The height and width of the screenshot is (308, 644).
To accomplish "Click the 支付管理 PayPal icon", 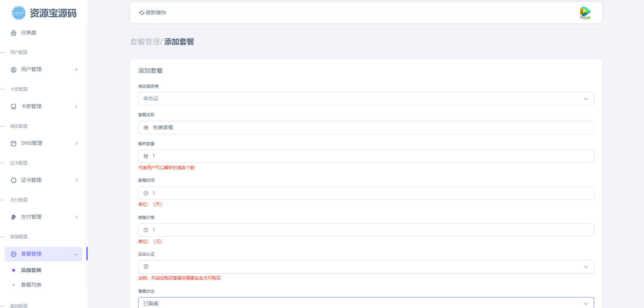I will (14, 217).
